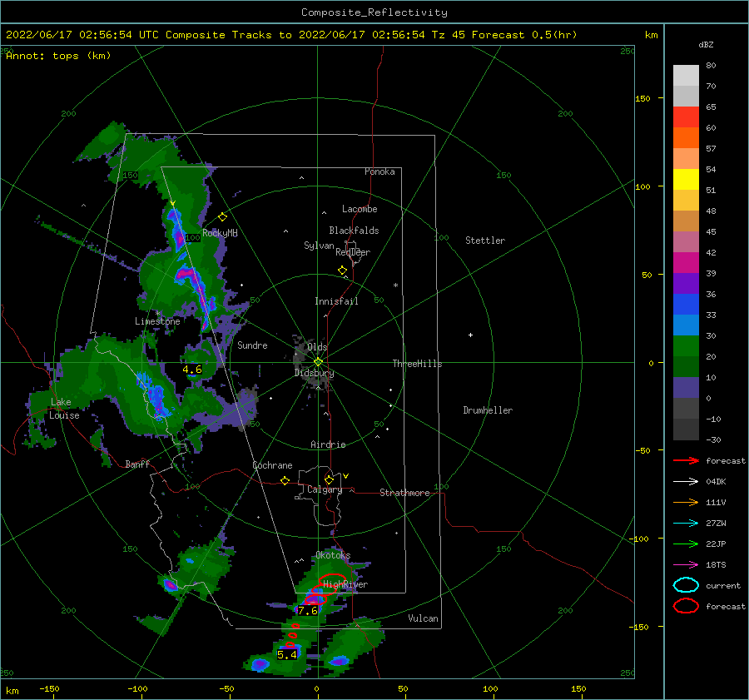The image size is (749, 700).
Task: Select the light gray 70-80 dBZ swatch
Action: pos(686,75)
